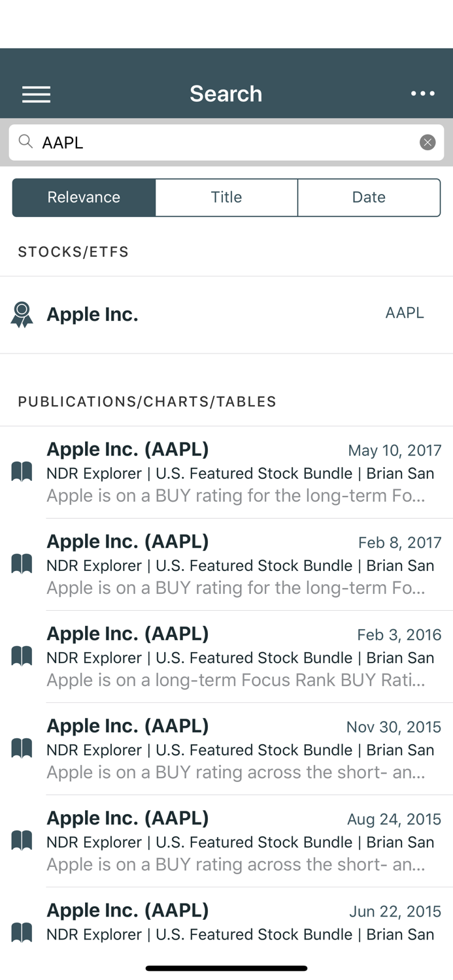Open the Apple Inc. stock result
The height and width of the screenshot is (980, 453).
(226, 315)
